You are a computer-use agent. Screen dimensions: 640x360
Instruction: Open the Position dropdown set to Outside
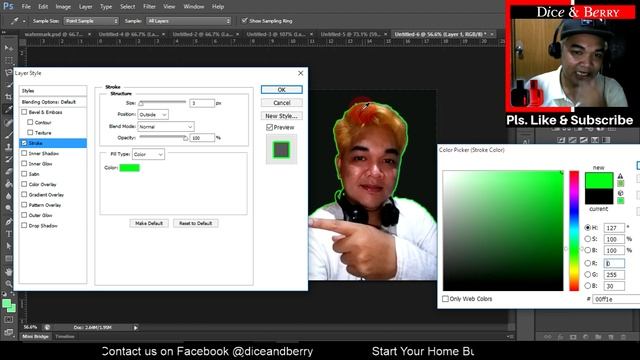(x=153, y=115)
